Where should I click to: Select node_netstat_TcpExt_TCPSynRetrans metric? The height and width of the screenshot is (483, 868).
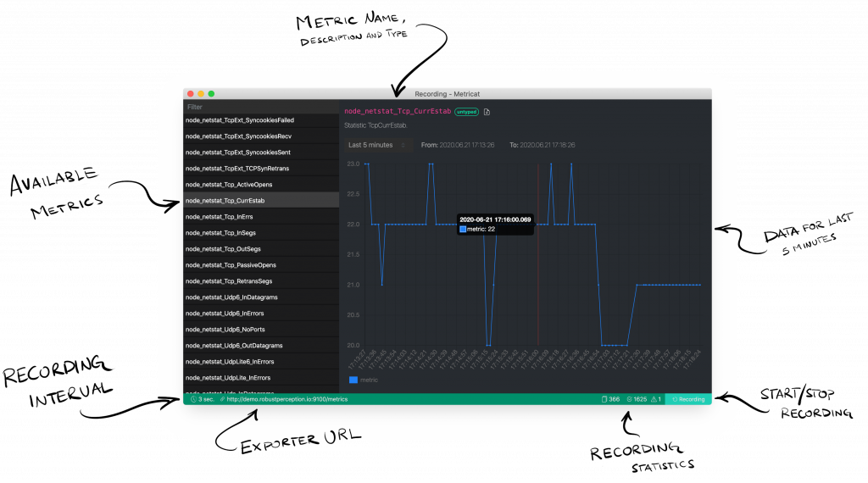point(261,168)
